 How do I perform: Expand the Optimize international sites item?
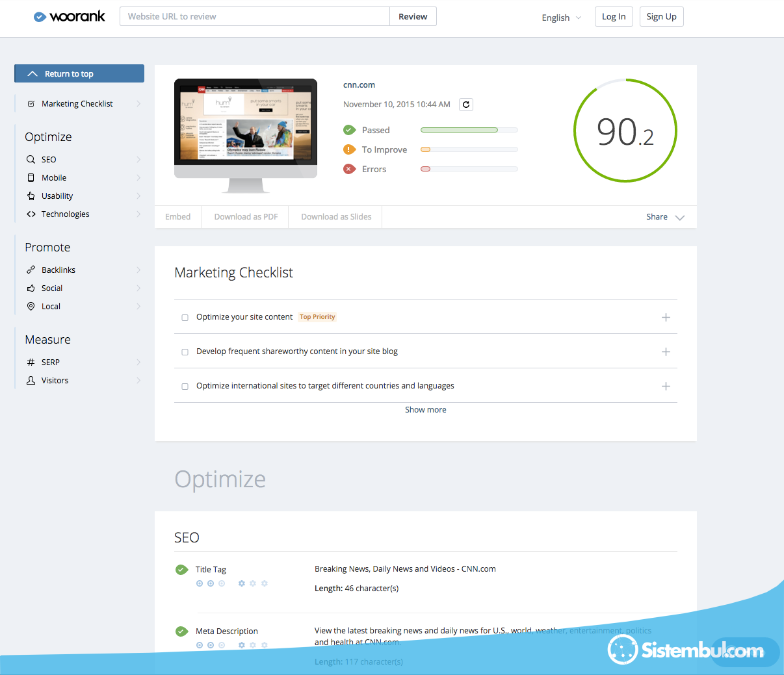click(666, 386)
